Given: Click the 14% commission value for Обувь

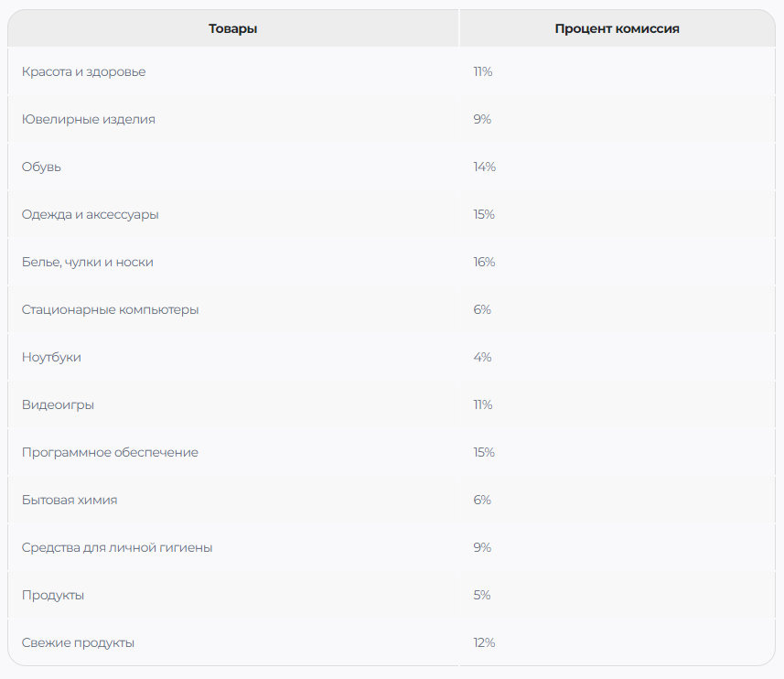Looking at the screenshot, I should coord(484,167).
